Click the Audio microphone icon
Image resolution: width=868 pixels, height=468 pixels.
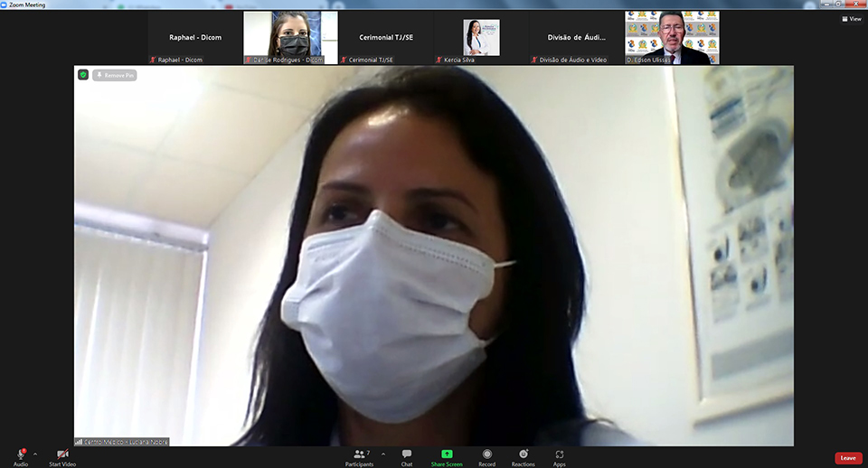tap(20, 454)
